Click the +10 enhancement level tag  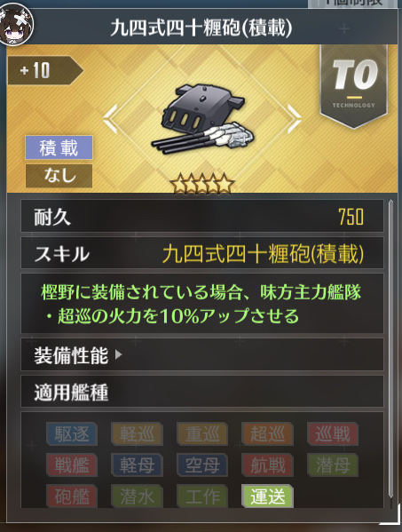(45, 70)
